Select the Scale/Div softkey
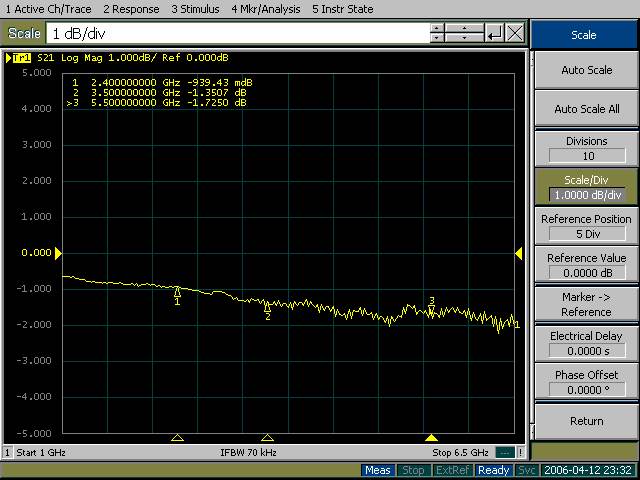The image size is (640, 480). [587, 187]
